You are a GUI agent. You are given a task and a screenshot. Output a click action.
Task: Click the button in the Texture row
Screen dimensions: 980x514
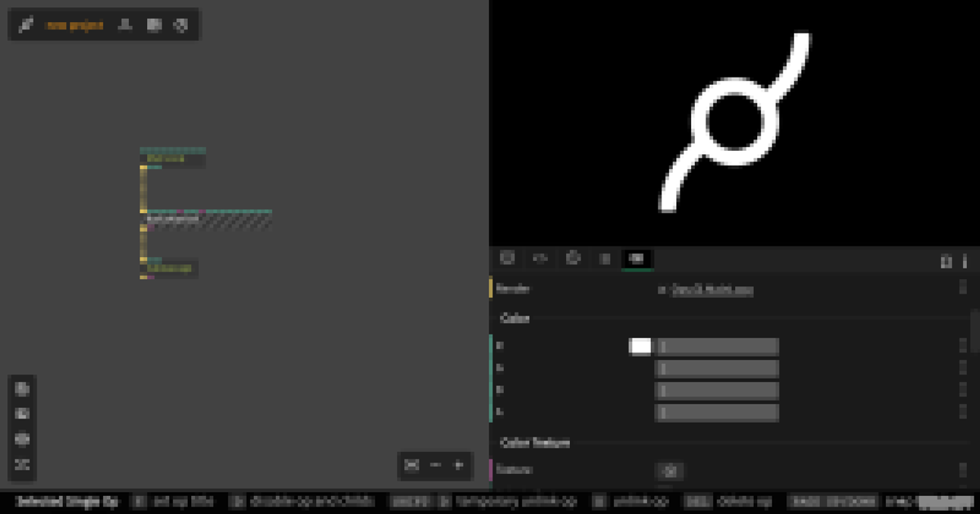[670, 471]
